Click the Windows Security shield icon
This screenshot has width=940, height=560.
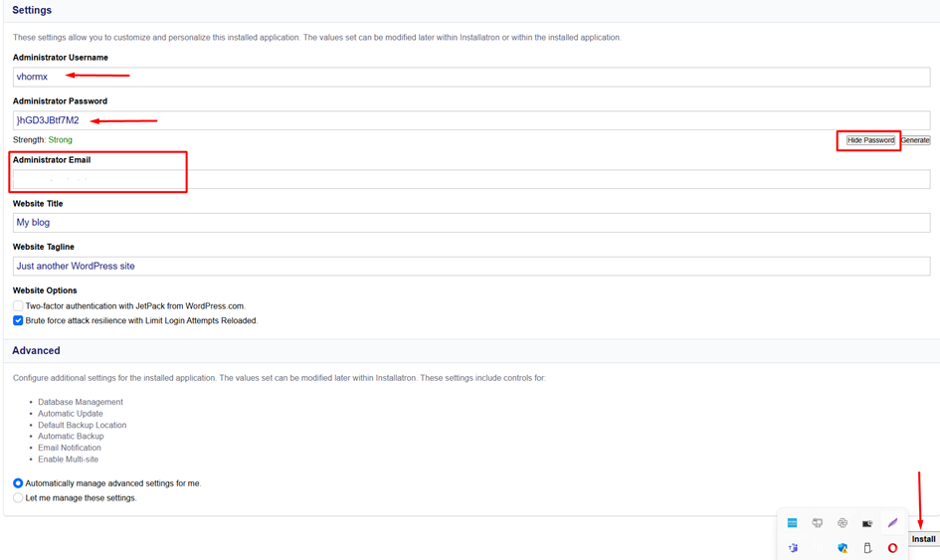pos(843,548)
